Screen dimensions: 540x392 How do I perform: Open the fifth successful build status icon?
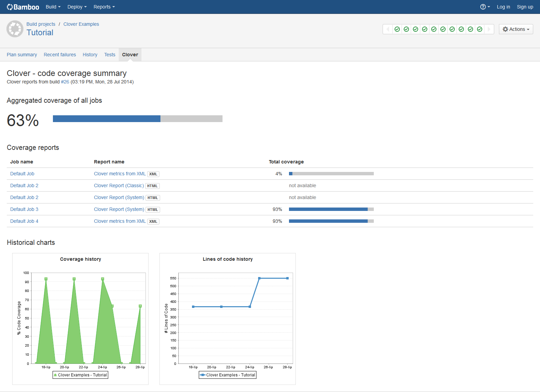(434, 29)
